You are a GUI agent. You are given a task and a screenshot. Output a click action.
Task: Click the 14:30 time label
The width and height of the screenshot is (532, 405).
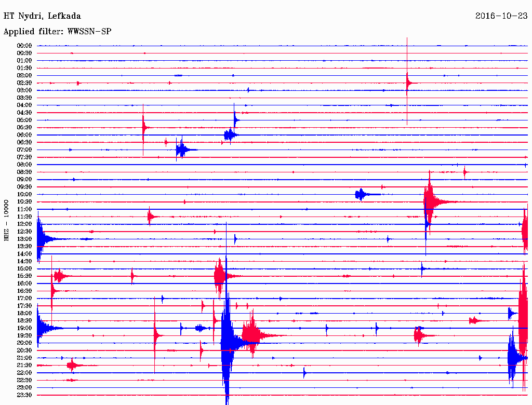(x=24, y=262)
